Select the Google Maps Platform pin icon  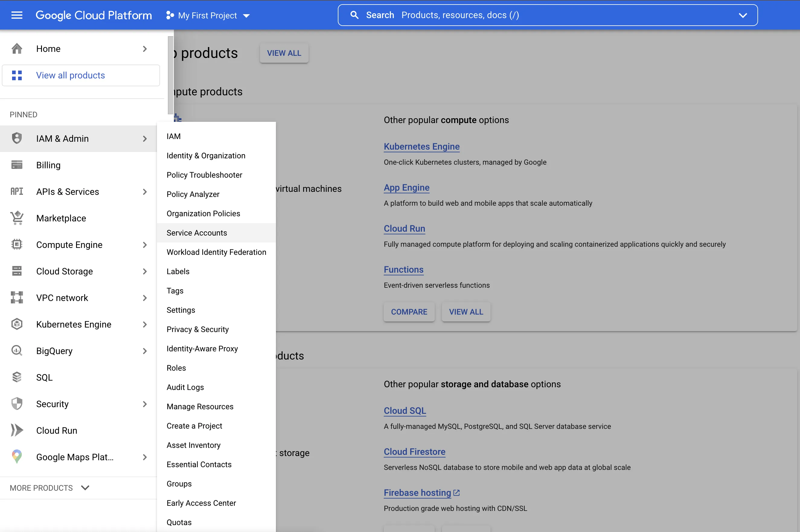click(17, 457)
